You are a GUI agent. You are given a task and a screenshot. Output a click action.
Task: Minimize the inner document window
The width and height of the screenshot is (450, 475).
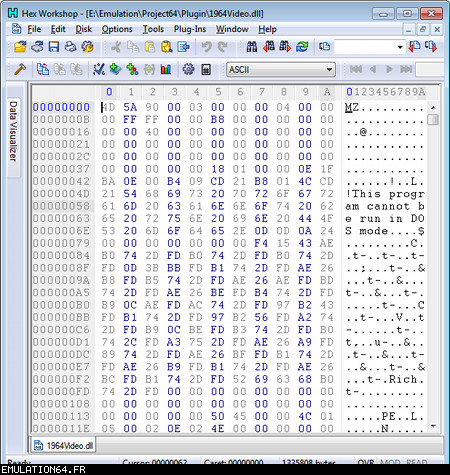[408, 29]
